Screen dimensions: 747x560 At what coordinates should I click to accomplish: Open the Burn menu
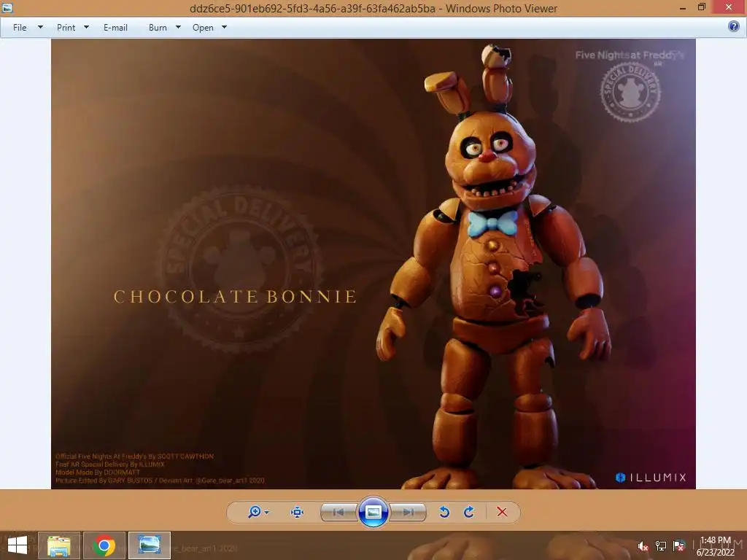(x=158, y=28)
